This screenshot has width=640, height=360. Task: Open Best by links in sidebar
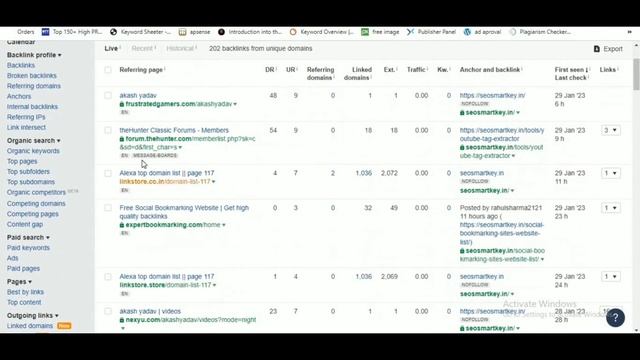coord(25,292)
